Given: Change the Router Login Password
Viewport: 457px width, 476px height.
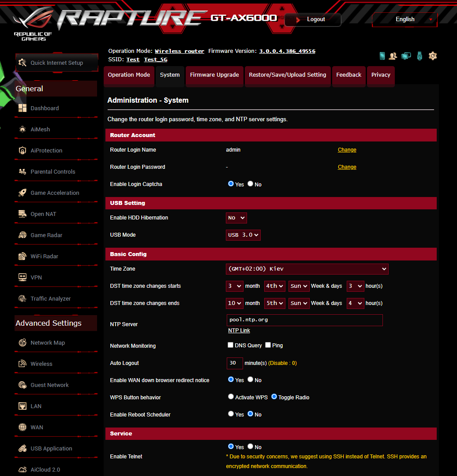Looking at the screenshot, I should [347, 167].
